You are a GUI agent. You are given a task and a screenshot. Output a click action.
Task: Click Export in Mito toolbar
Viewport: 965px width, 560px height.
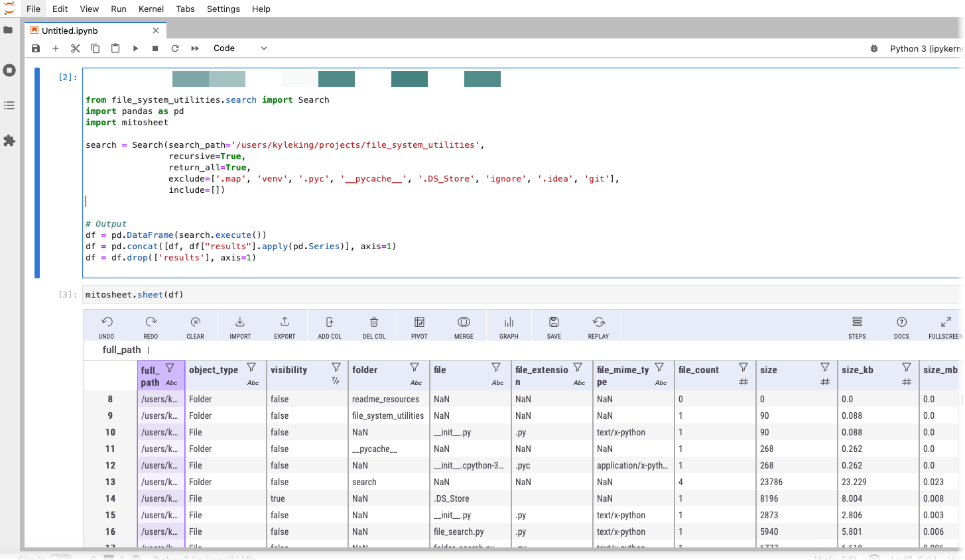[285, 327]
